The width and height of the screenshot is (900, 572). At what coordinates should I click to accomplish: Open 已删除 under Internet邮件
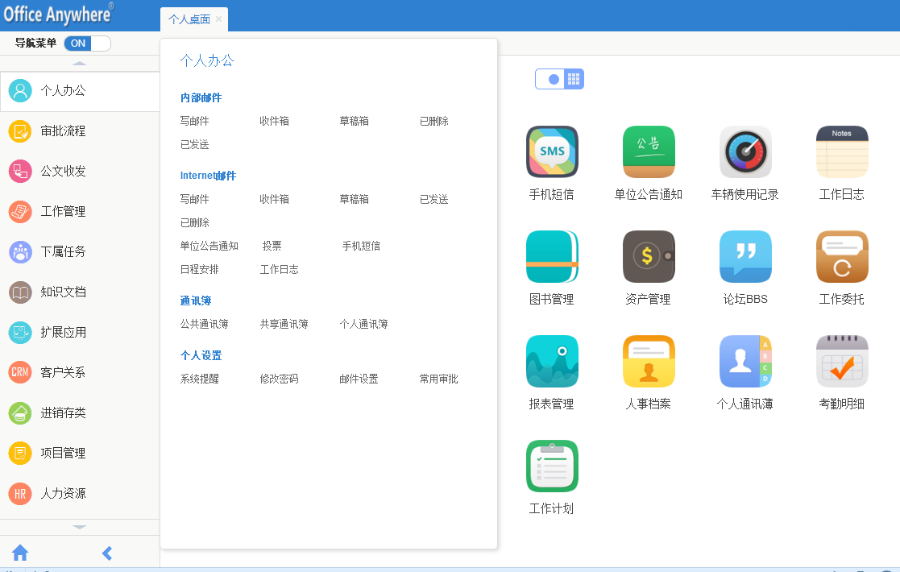(x=195, y=223)
